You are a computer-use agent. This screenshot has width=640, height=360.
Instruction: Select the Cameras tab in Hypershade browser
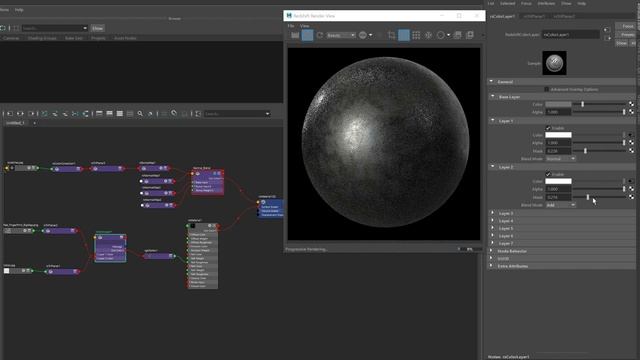11,38
